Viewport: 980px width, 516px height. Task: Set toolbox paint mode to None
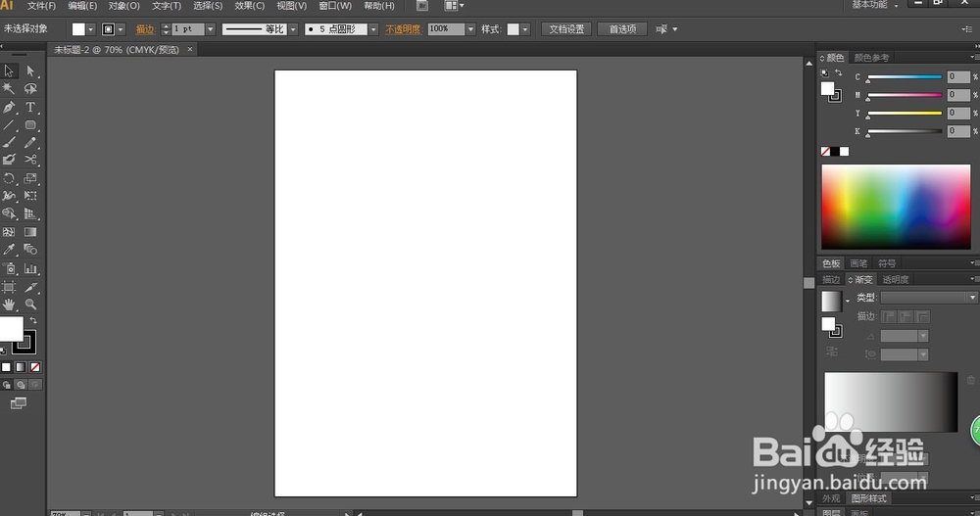[35, 367]
